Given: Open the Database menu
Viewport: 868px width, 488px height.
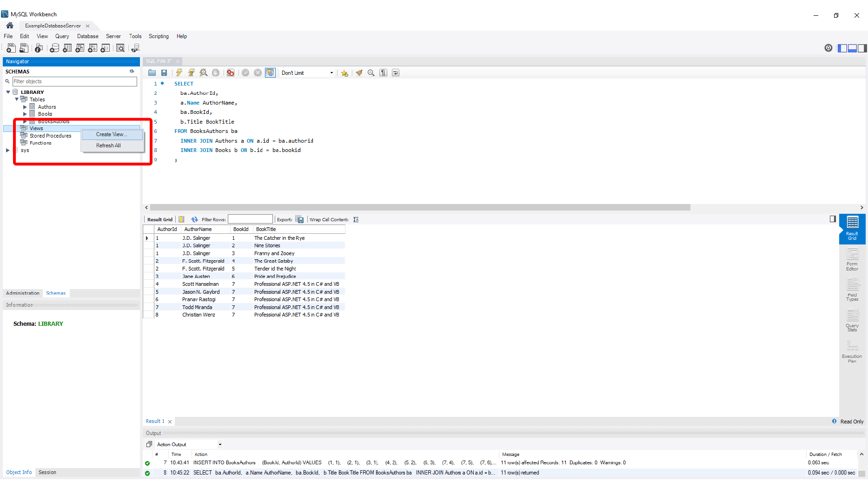Looking at the screenshot, I should 87,36.
